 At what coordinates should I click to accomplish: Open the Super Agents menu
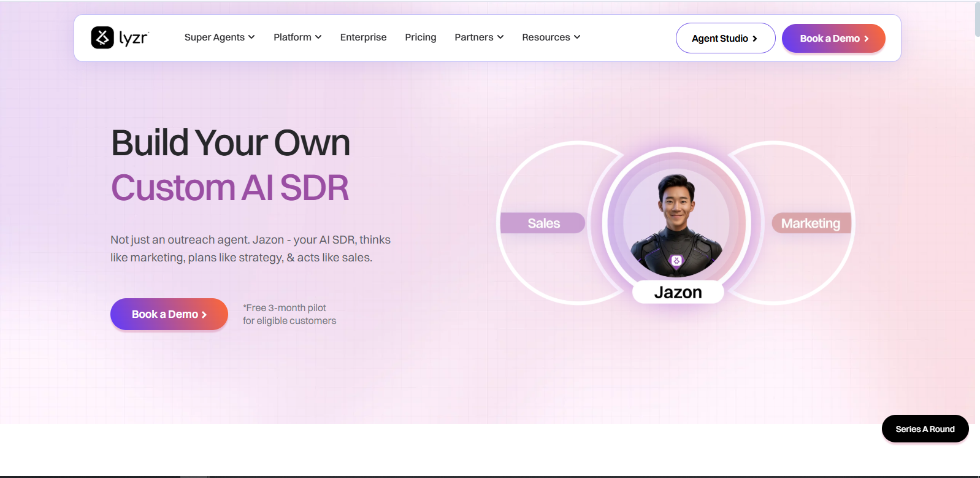(x=220, y=37)
